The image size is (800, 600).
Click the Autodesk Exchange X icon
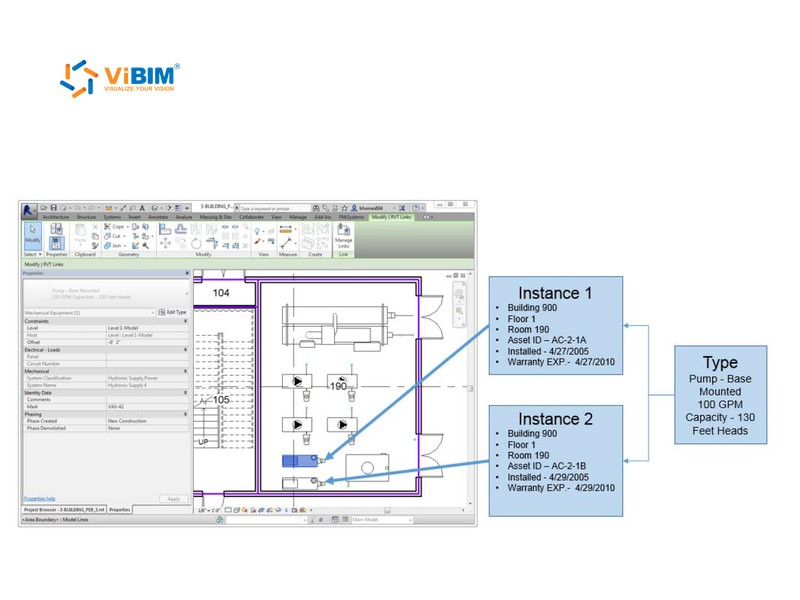(x=402, y=208)
